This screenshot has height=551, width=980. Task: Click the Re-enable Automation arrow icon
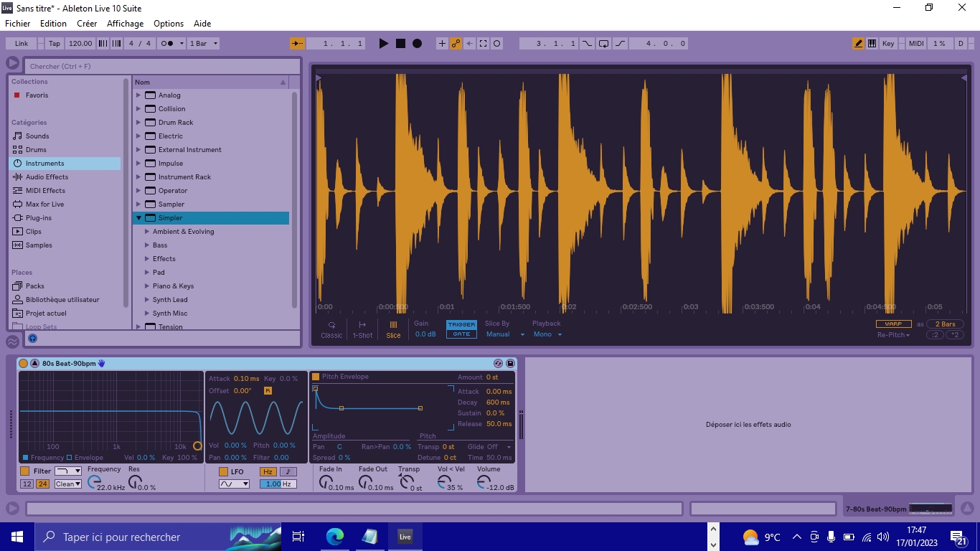point(469,44)
